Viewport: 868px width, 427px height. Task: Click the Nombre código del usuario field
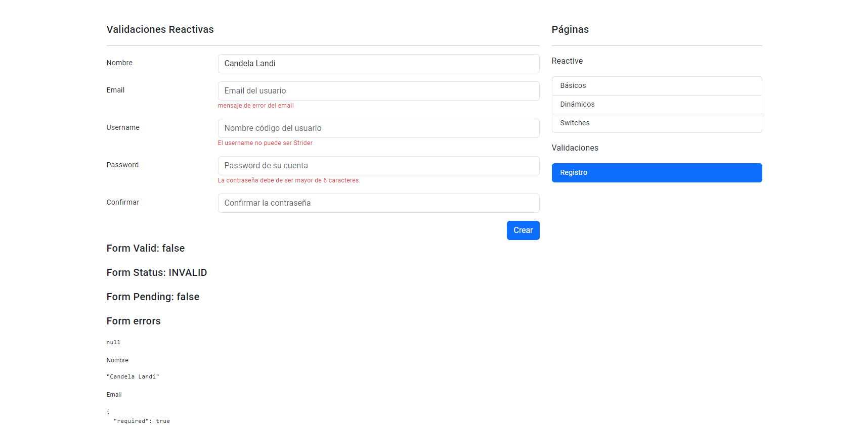pyautogui.click(x=378, y=128)
